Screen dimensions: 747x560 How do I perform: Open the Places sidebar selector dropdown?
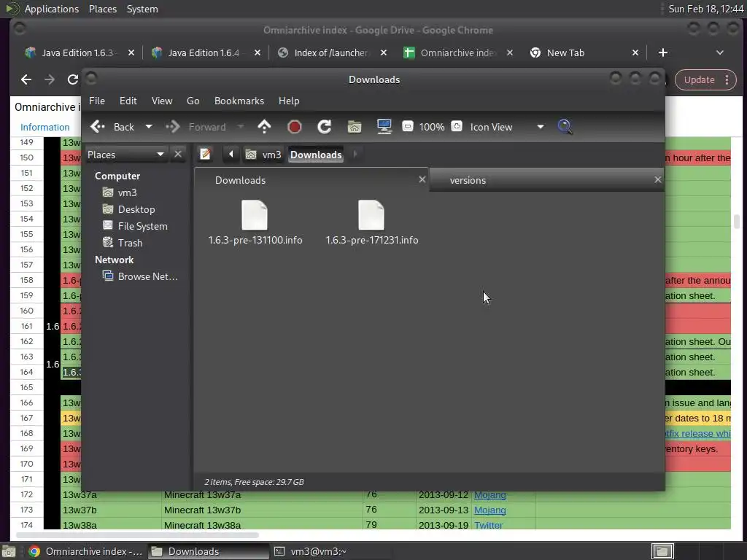[125, 155]
